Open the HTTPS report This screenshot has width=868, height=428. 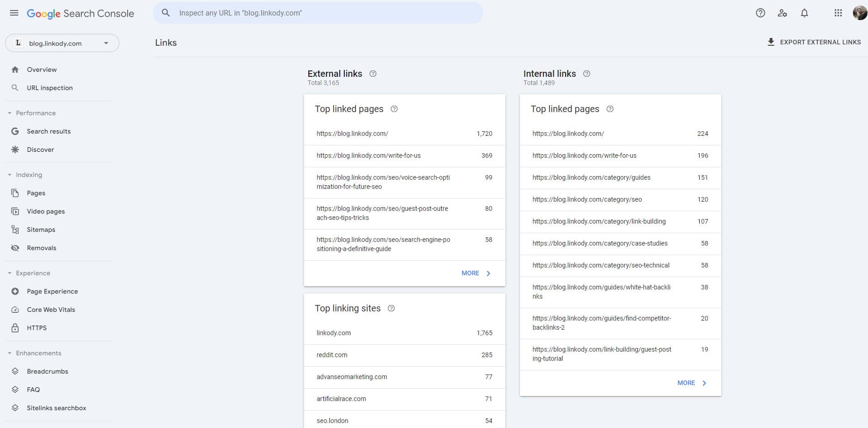[x=36, y=328]
